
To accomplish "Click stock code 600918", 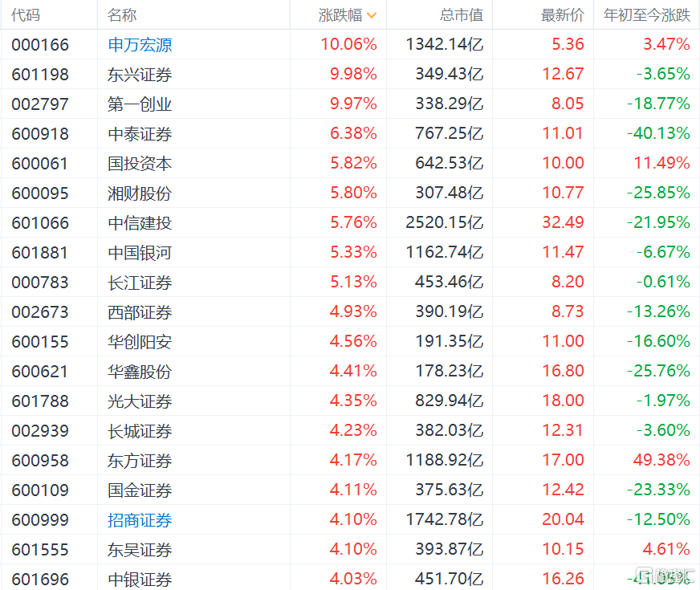I will (x=40, y=134).
